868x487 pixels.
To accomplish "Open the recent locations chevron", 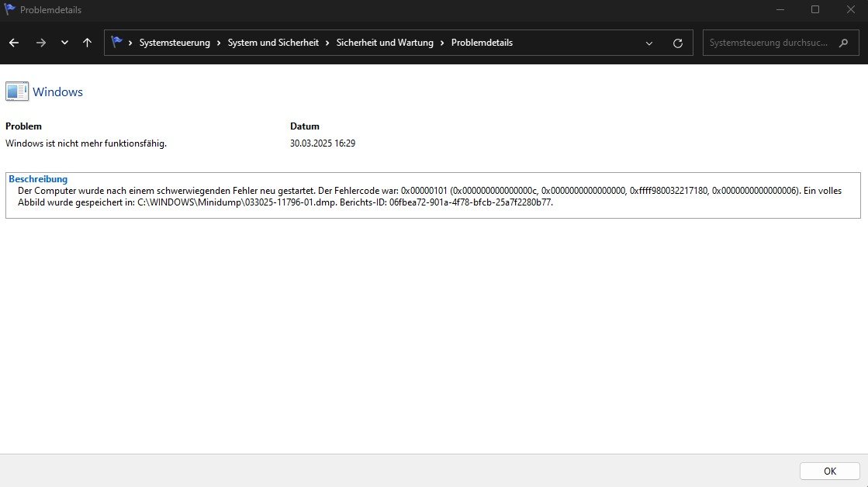I will point(64,43).
